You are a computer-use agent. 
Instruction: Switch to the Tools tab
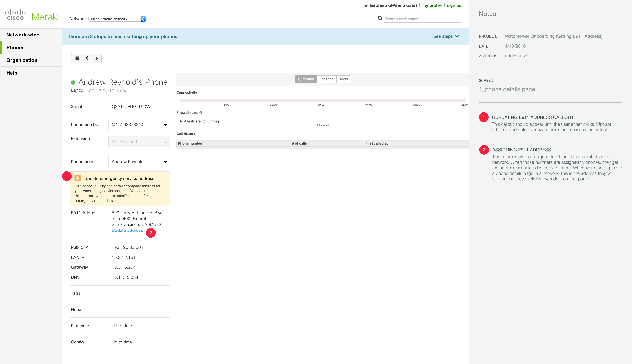[343, 79]
